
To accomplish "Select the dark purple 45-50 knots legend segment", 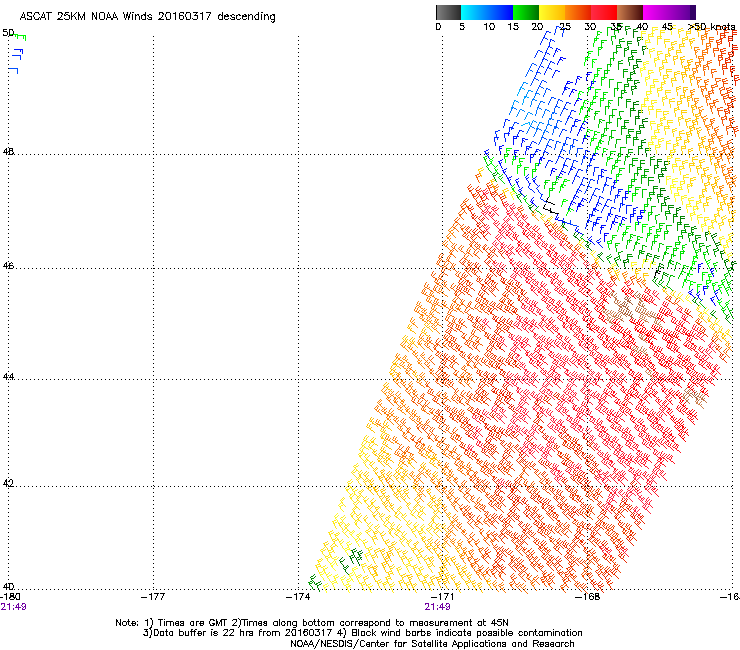I will point(682,12).
